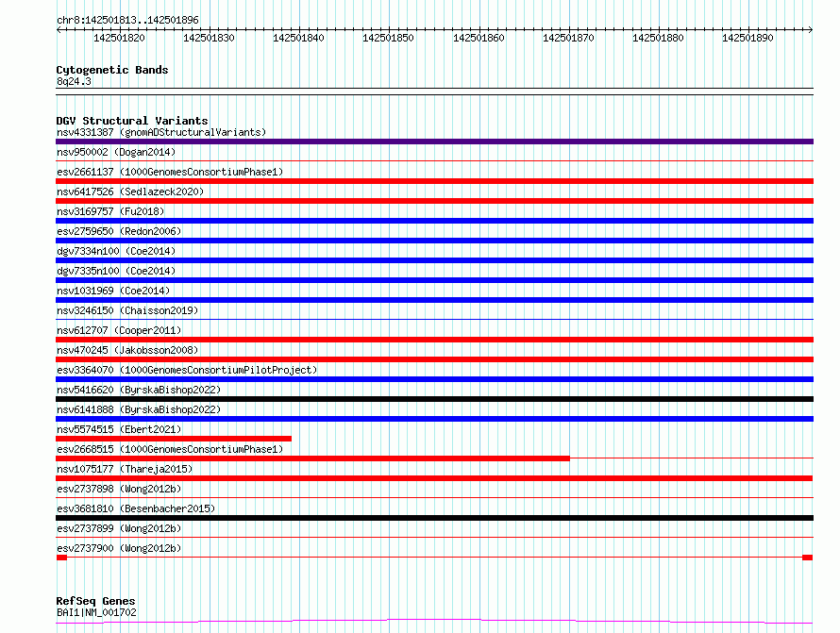This screenshot has height=633, width=840.
Task: Click the esv2661137 1000GenomesConsortiumPhase1 label
Action: [170, 172]
